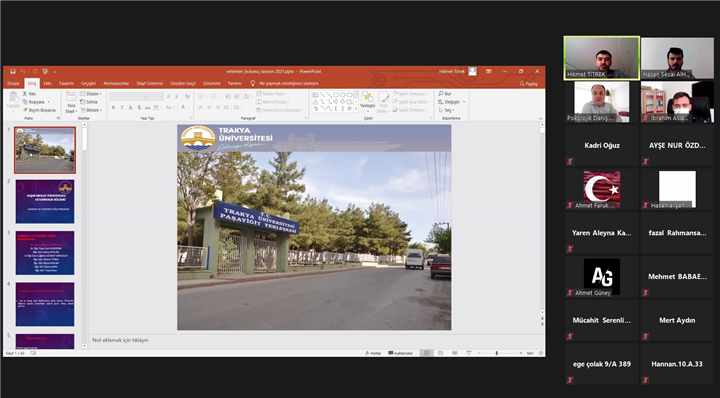Switch to the Animasyonlar tab
The width and height of the screenshot is (720, 398).
[116, 84]
